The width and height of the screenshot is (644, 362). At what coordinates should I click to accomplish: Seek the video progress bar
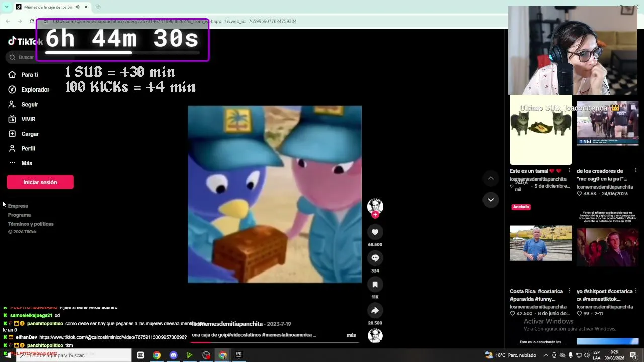(275, 342)
